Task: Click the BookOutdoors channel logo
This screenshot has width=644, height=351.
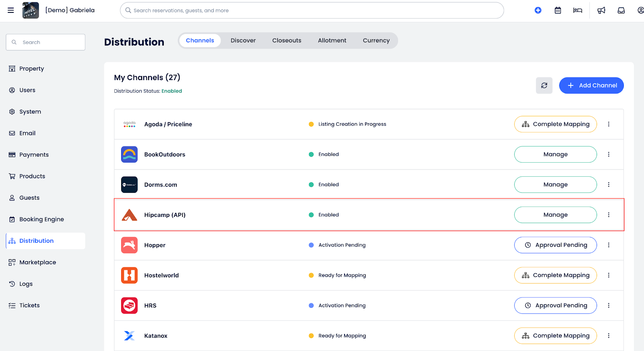Action: pyautogui.click(x=129, y=155)
